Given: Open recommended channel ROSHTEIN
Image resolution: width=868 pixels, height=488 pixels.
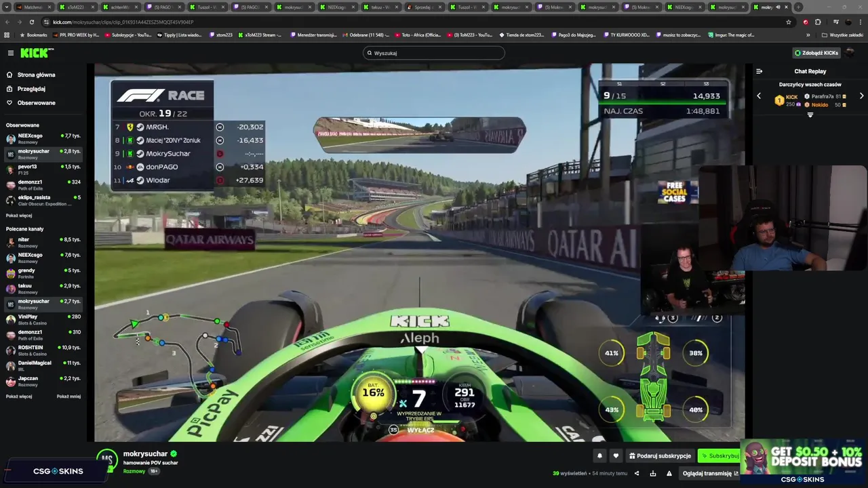Looking at the screenshot, I should click(x=43, y=350).
